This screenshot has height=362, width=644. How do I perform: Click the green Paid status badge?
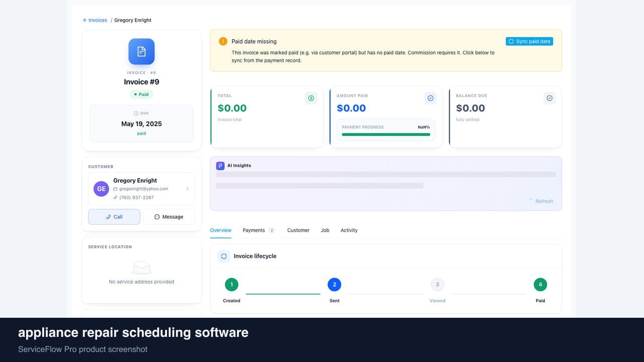(141, 95)
